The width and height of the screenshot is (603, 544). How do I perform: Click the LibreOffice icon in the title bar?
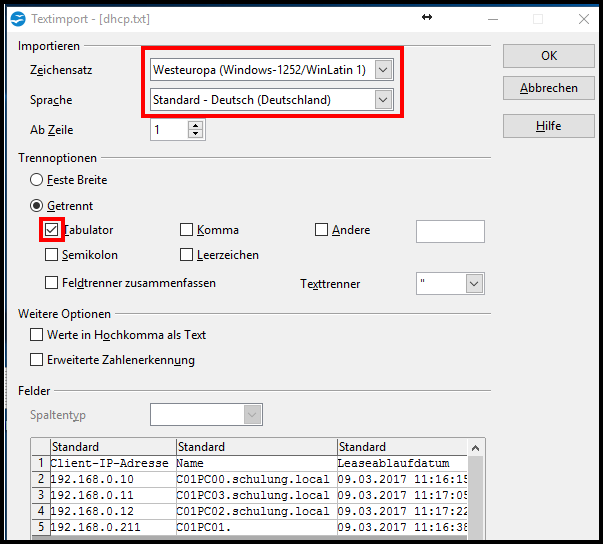point(15,18)
